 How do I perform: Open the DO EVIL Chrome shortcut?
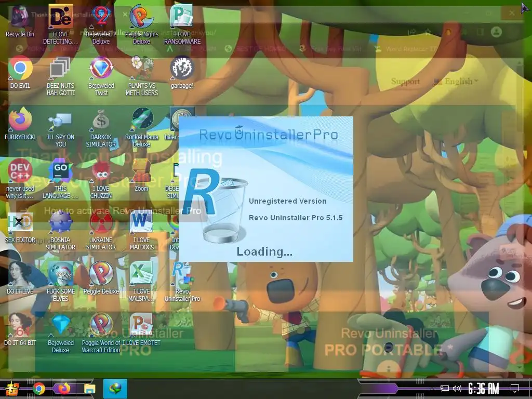pyautogui.click(x=20, y=73)
